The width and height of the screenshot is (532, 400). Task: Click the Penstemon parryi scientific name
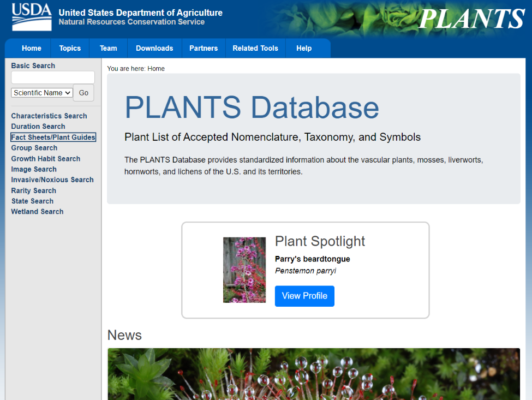[306, 271]
